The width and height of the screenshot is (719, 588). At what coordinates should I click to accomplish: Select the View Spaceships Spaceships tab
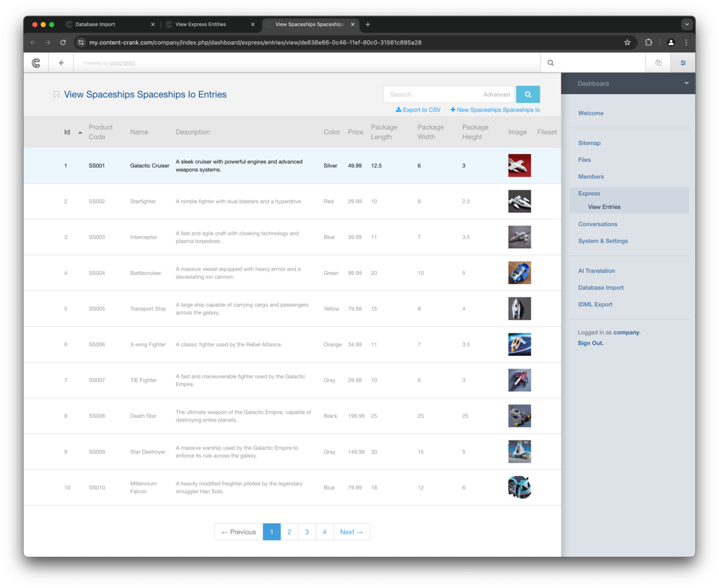[x=309, y=25]
